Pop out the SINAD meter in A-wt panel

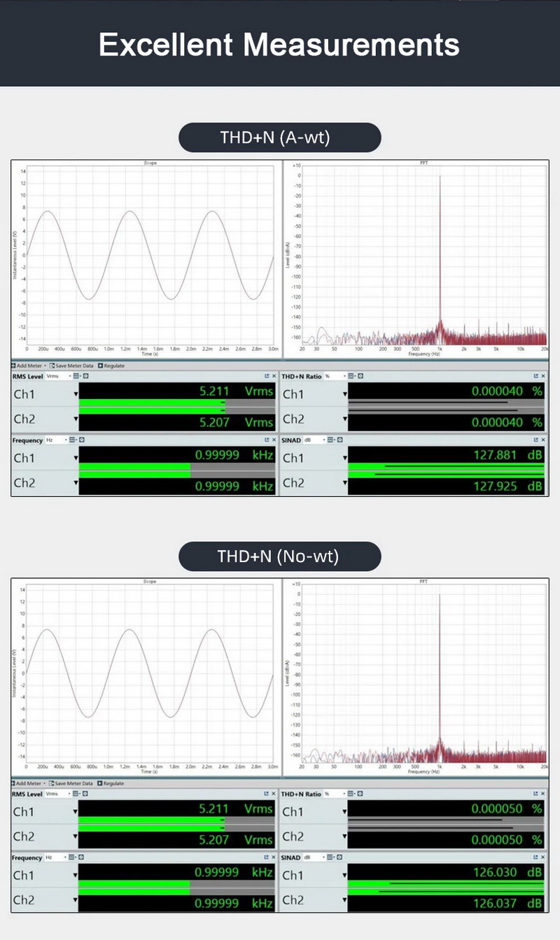click(x=535, y=440)
